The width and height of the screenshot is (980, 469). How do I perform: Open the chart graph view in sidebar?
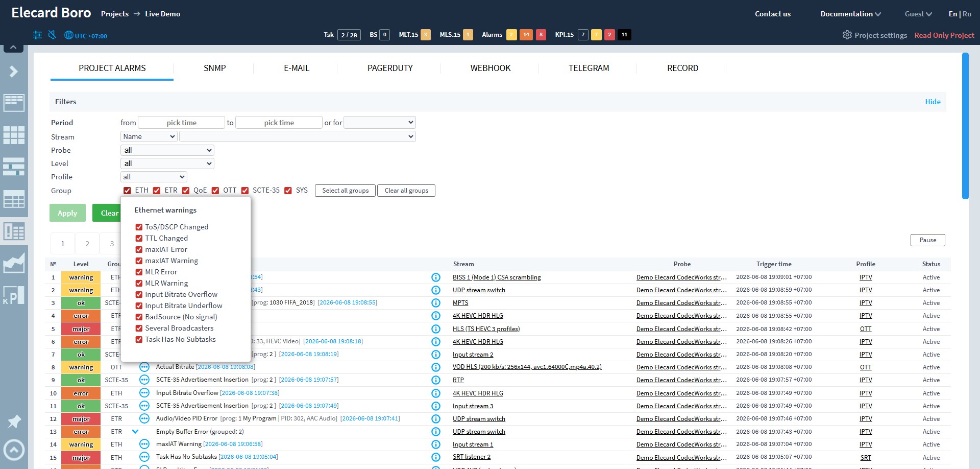tap(14, 263)
